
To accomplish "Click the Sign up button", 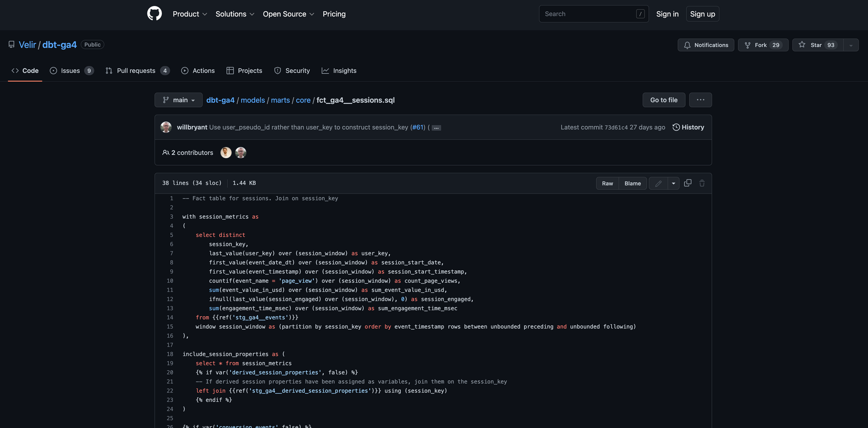I will tap(703, 14).
